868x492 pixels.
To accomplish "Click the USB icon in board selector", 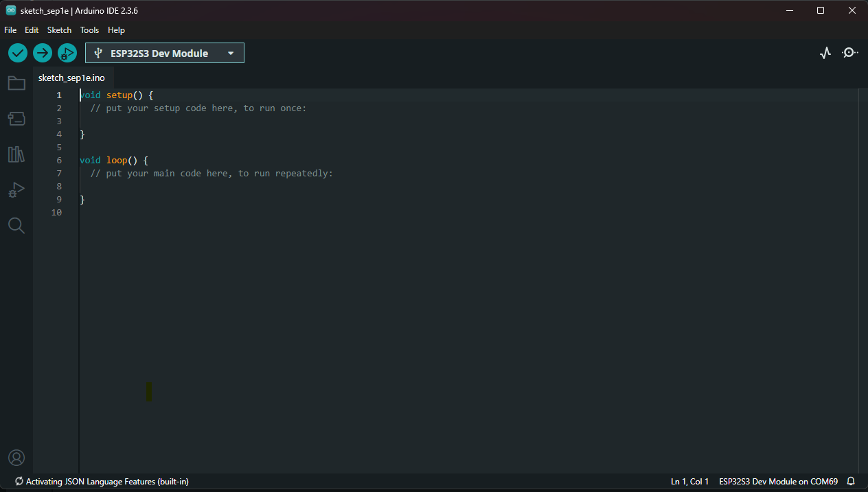I will click(x=98, y=53).
